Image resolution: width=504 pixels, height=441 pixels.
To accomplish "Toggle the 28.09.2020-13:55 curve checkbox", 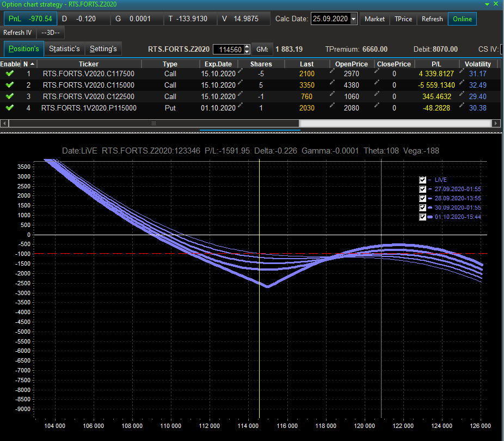I will pos(423,198).
